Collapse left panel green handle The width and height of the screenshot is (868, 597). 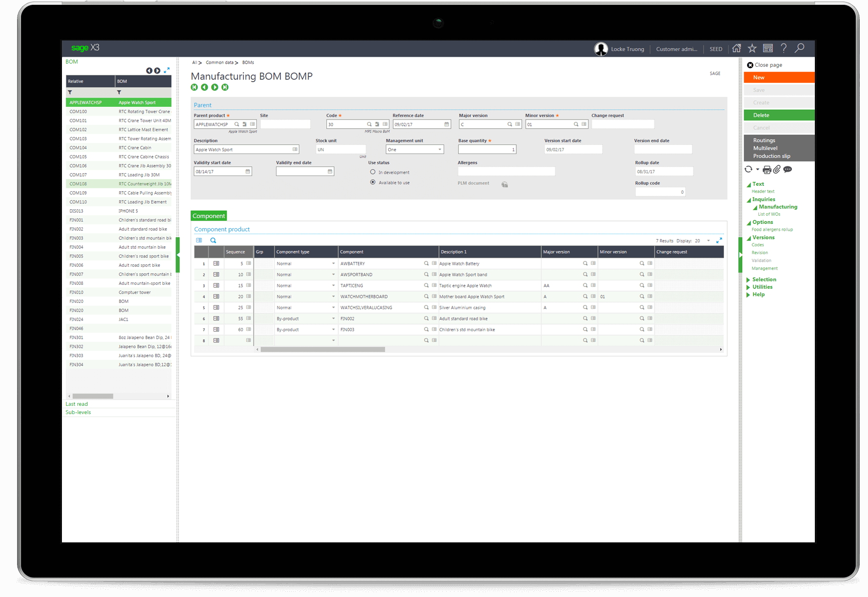[x=178, y=255]
